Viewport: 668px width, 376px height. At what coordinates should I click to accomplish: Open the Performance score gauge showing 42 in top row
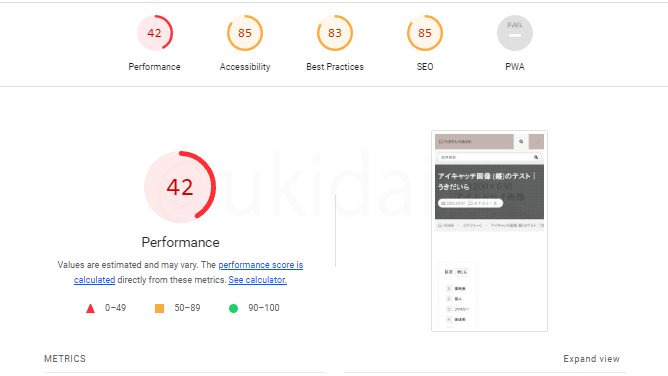[x=155, y=33]
